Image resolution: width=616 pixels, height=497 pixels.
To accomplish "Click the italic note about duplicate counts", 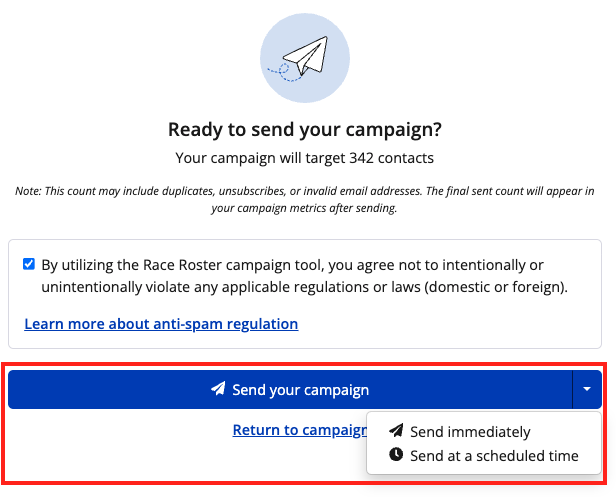I will click(304, 191).
